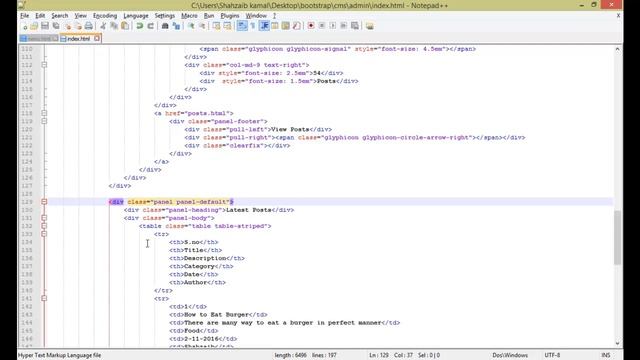Redo with the Redo arrow icon

click(x=150, y=26)
